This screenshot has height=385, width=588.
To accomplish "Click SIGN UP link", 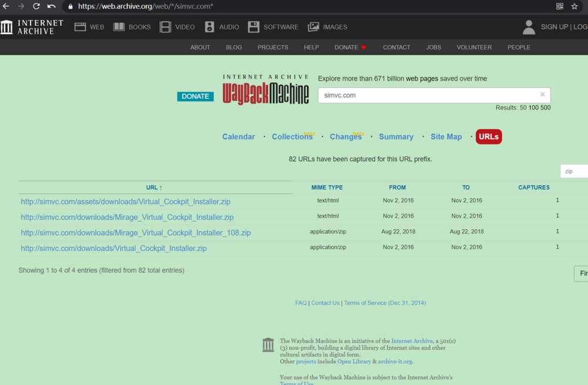I will [554, 27].
